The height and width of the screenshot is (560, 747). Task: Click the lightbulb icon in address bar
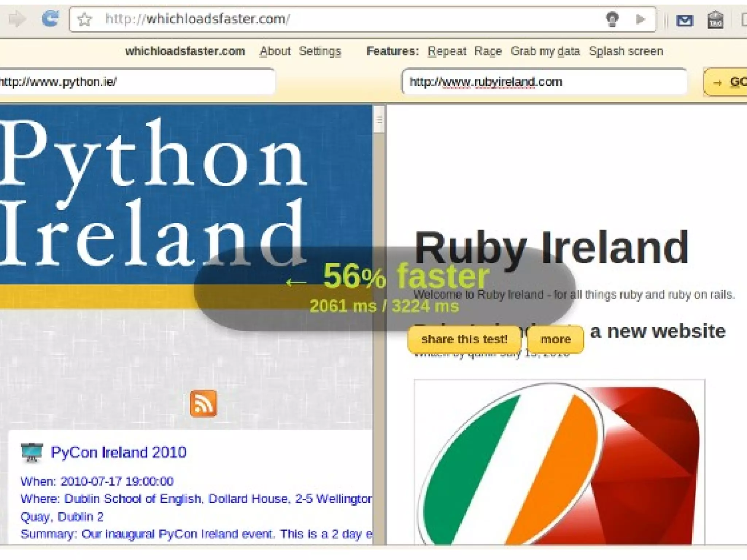coord(612,19)
